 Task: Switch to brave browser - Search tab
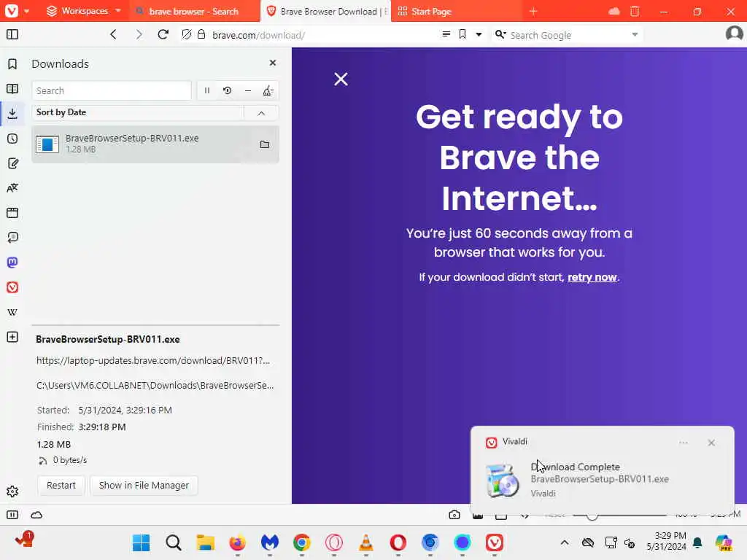click(194, 12)
